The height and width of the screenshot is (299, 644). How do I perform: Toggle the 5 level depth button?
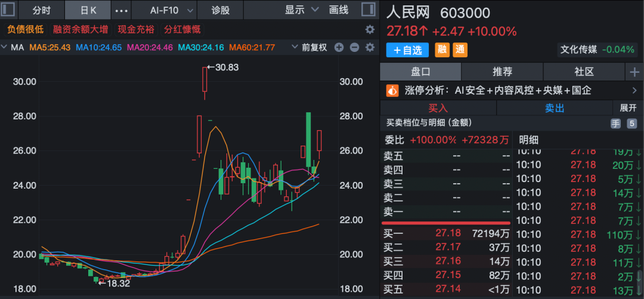tap(631, 124)
